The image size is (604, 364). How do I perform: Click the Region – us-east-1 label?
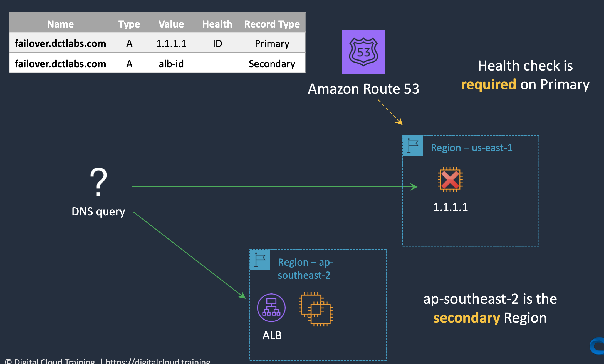click(x=471, y=148)
